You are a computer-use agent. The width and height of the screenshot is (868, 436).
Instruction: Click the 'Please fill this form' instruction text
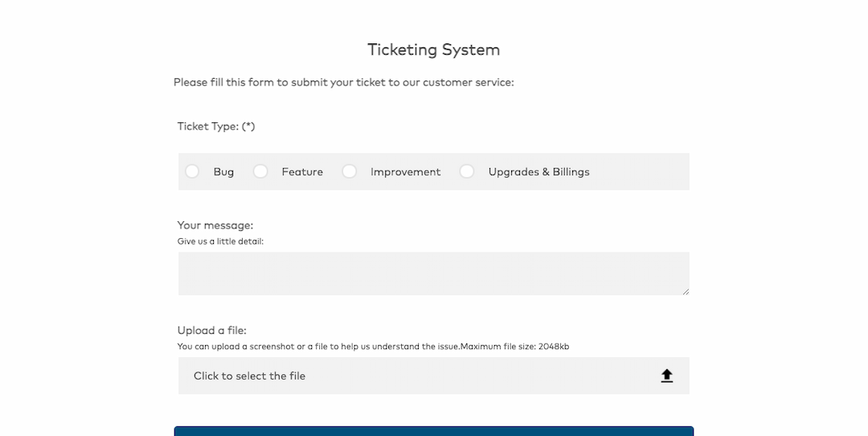(x=343, y=82)
